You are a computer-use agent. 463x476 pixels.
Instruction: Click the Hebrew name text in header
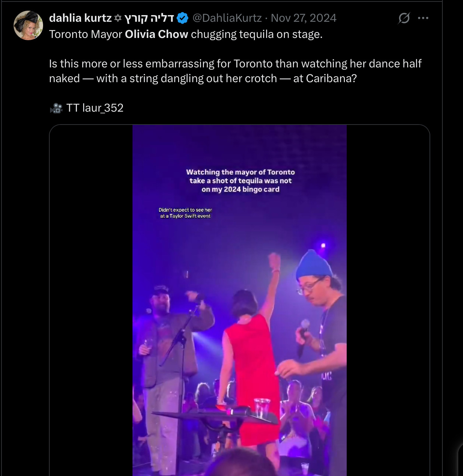[149, 18]
